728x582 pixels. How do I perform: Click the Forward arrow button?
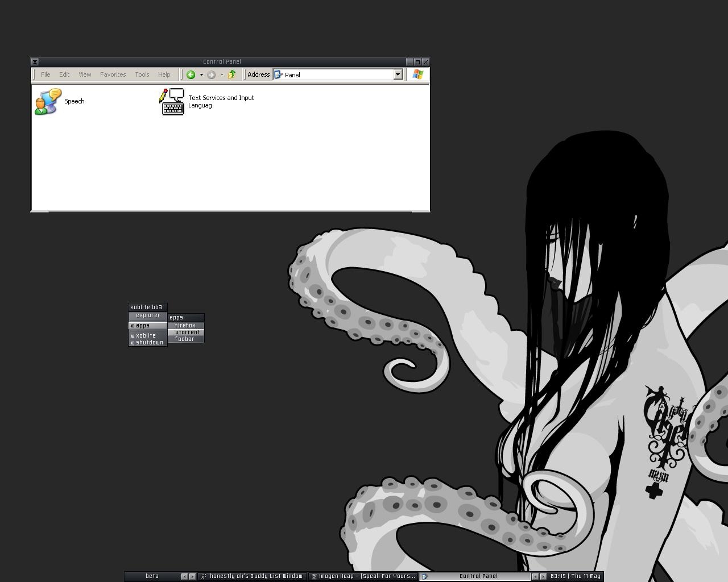(211, 74)
